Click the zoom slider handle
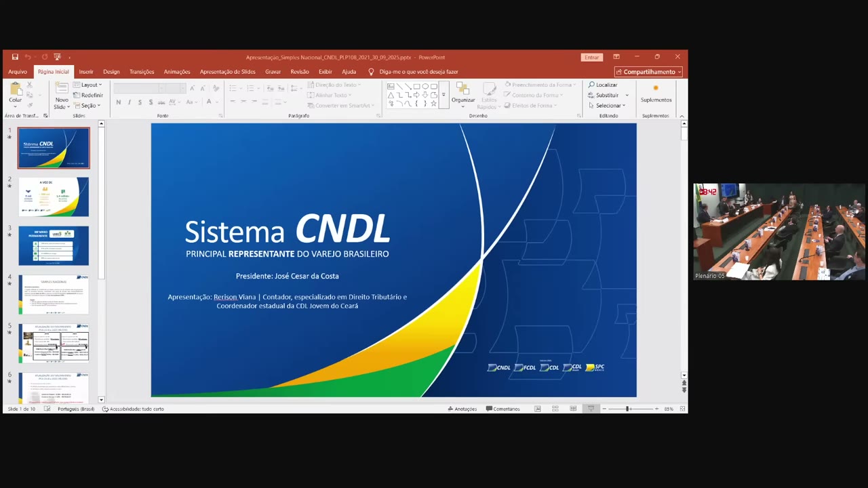This screenshot has height=488, width=868. 628,409
